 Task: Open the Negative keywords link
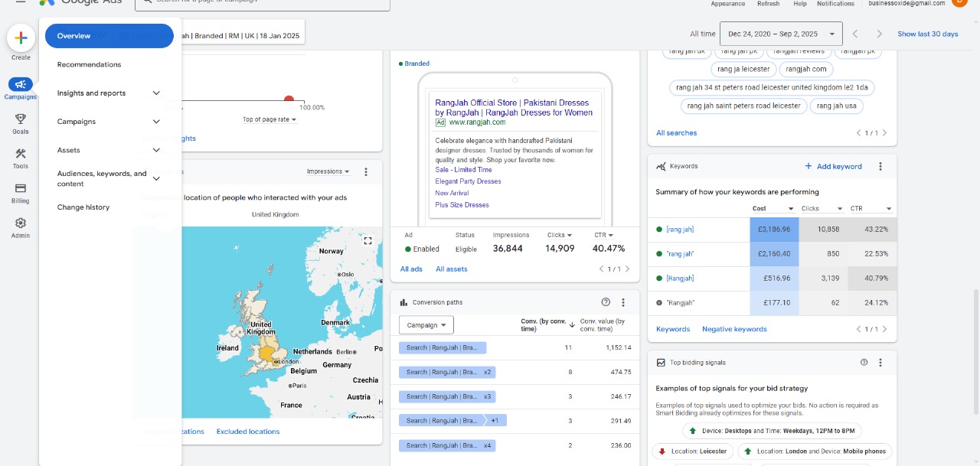coord(734,329)
